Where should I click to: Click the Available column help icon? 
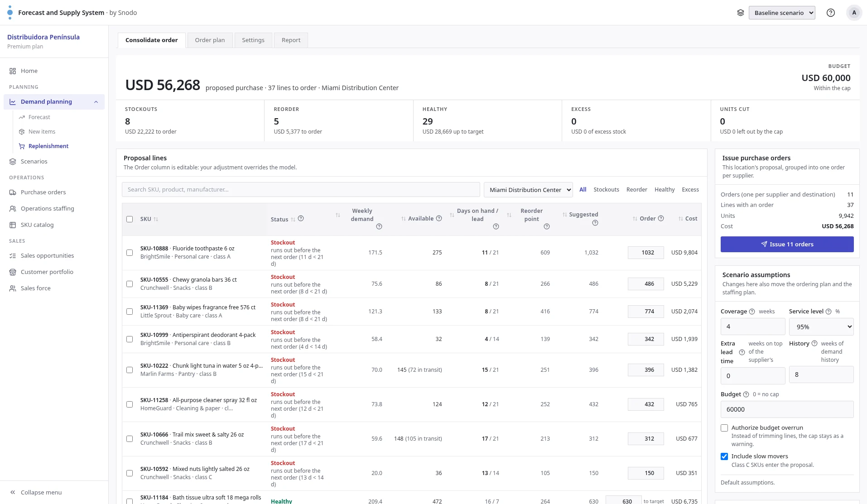[x=439, y=219]
